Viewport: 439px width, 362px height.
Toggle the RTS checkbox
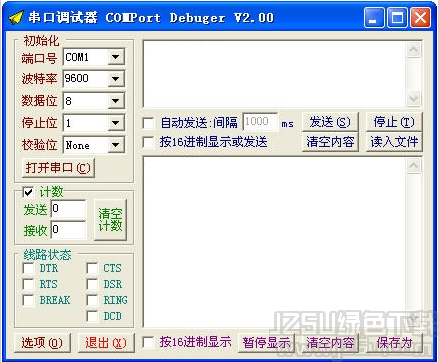point(28,284)
